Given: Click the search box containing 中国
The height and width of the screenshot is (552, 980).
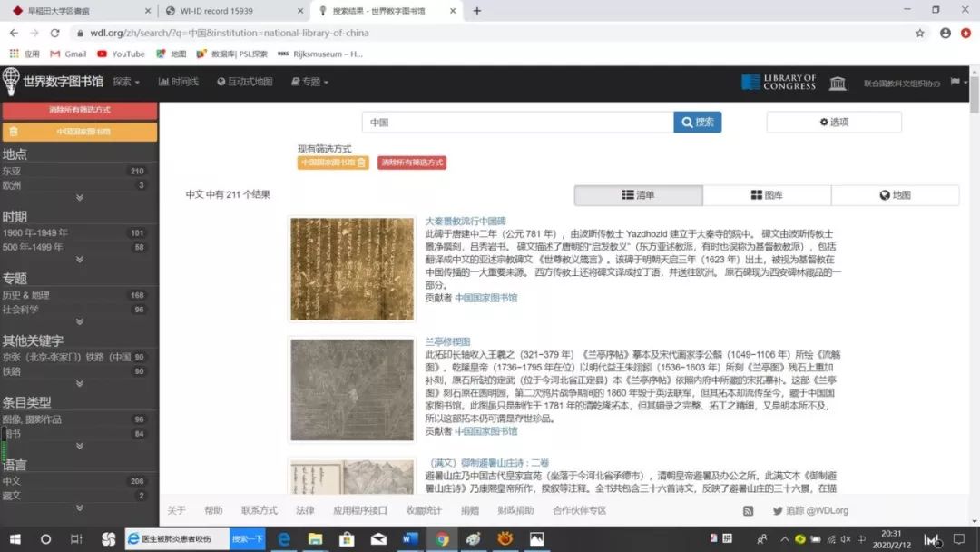Looking at the screenshot, I should [x=517, y=123].
